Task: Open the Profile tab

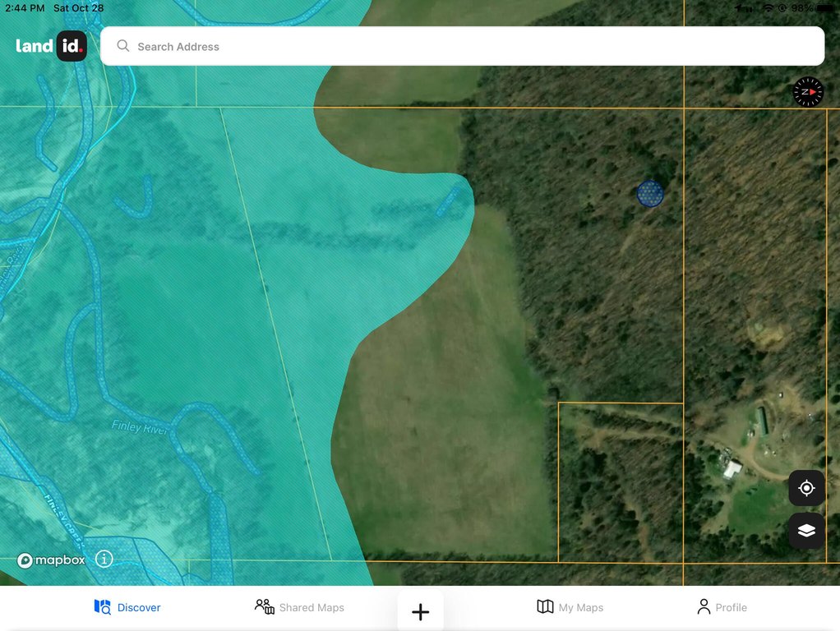Action: coord(722,607)
